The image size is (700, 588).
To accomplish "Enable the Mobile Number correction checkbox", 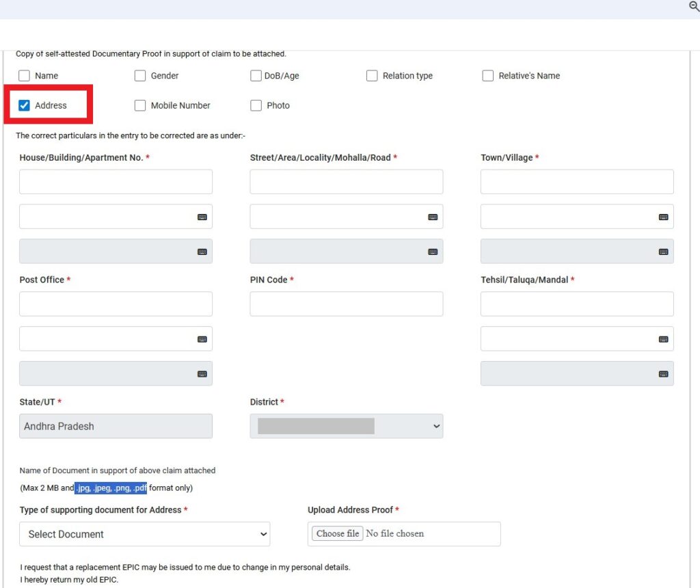I will (140, 105).
